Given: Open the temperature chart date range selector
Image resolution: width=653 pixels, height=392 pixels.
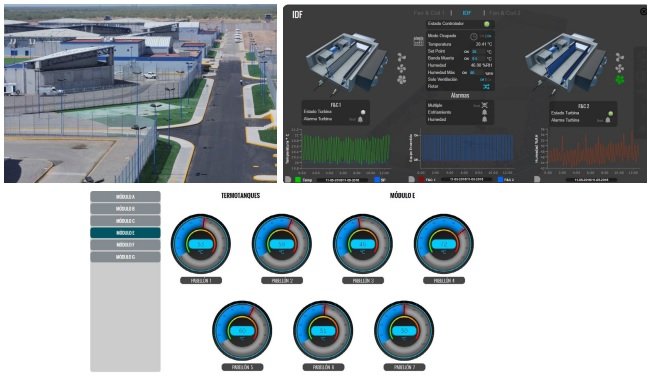Looking at the screenshot, I should (x=342, y=180).
